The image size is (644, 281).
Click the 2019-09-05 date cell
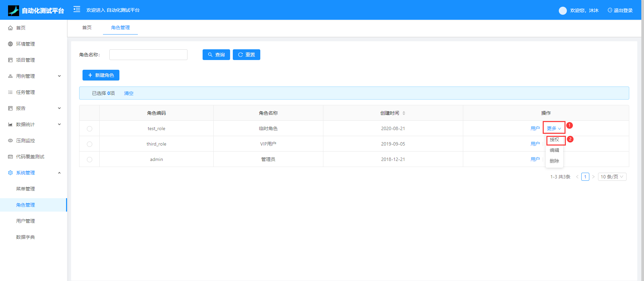click(x=393, y=144)
